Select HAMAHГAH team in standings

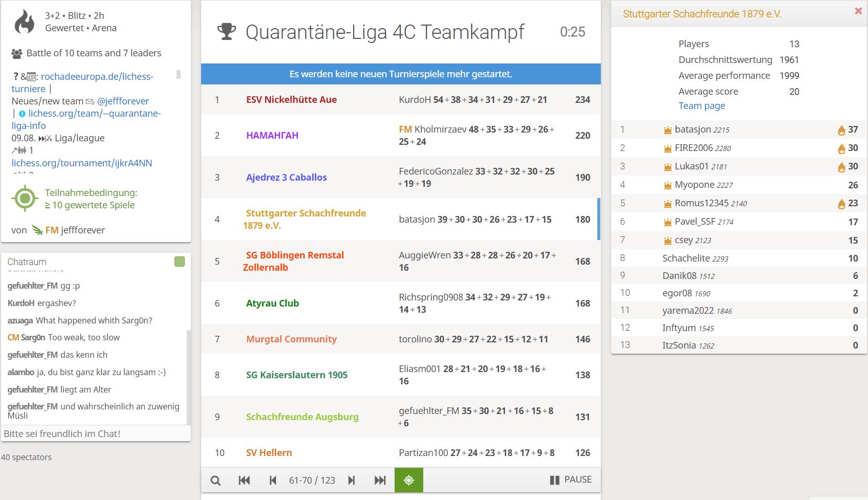272,135
